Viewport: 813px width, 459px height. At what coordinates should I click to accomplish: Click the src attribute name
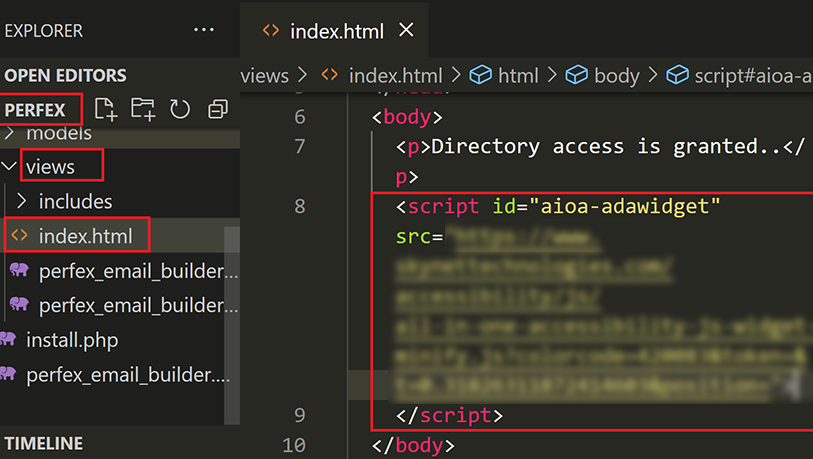(x=413, y=237)
